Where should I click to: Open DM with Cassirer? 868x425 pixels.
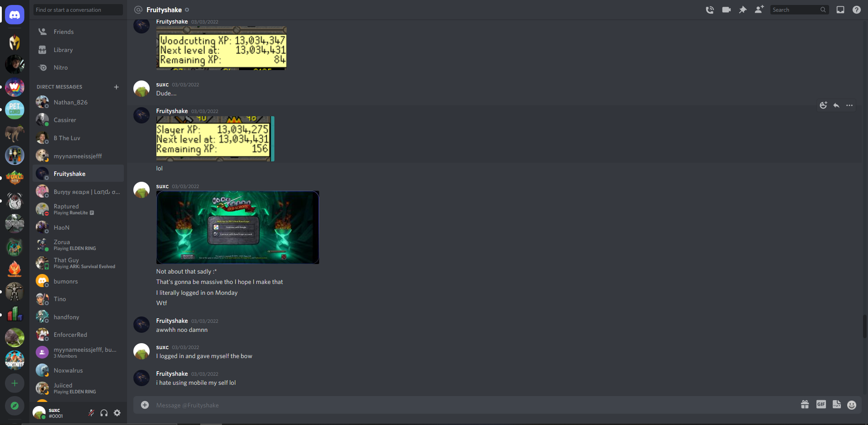[x=78, y=120]
